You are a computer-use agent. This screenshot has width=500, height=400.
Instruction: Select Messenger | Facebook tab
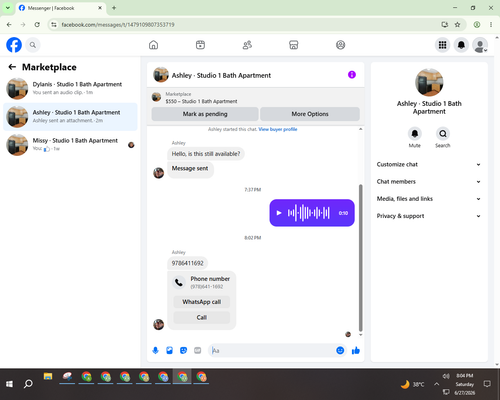(61, 8)
